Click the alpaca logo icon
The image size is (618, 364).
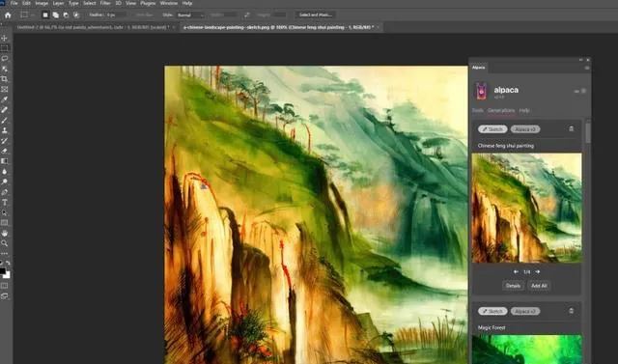click(481, 91)
